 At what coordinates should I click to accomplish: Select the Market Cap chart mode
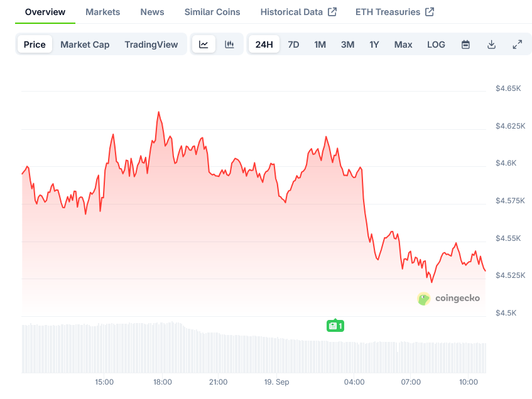click(x=85, y=45)
